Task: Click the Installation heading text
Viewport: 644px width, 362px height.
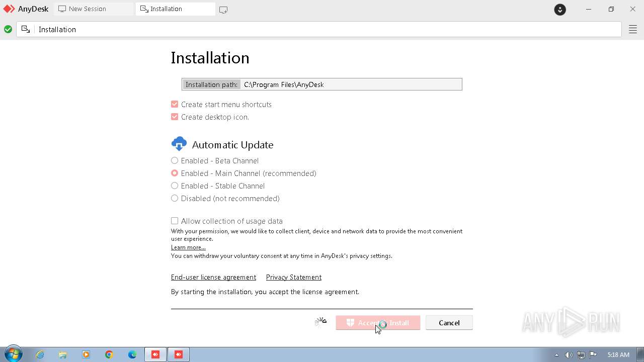Action: tap(210, 58)
